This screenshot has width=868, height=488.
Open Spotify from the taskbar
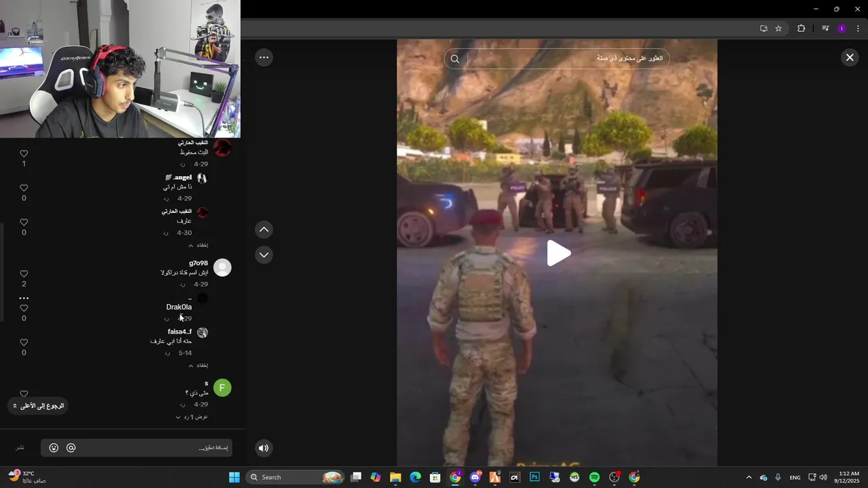(594, 477)
